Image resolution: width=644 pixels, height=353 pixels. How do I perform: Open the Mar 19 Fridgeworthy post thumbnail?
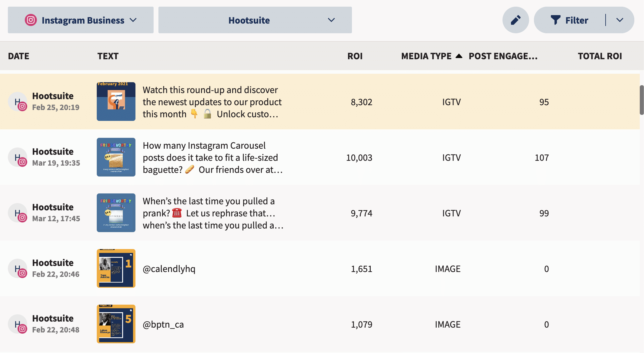point(116,157)
